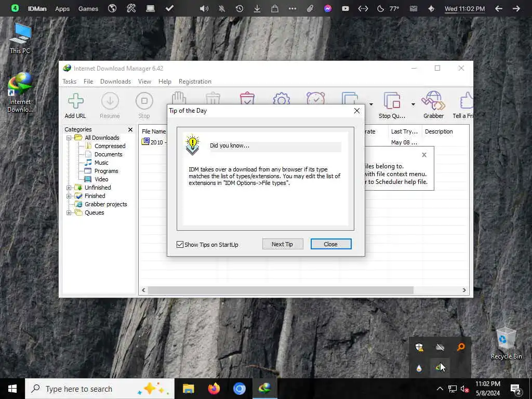Screen dimensions: 532x399
Task: Click the grey Delete trash icon in the toolbar
Action: [213, 98]
